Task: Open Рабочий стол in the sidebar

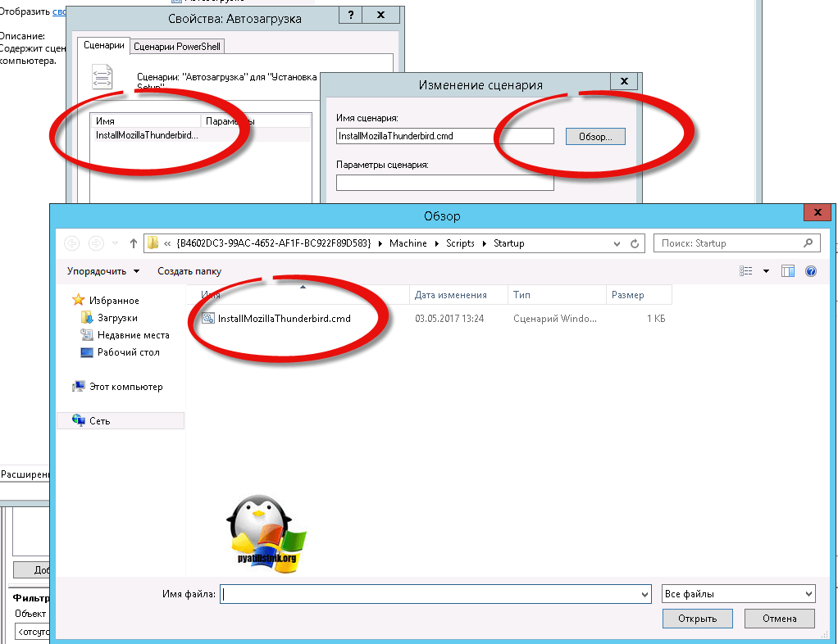Action: click(x=128, y=351)
